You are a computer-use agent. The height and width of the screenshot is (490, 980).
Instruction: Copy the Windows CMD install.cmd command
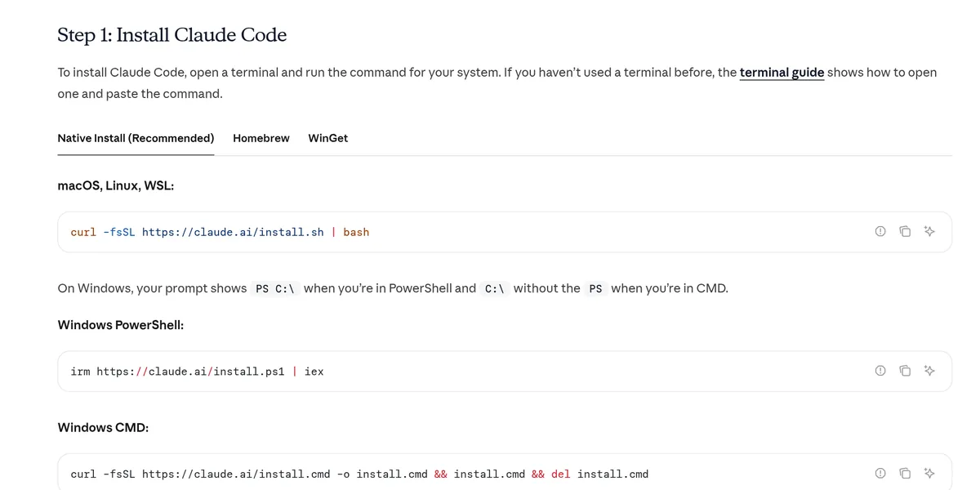905,474
